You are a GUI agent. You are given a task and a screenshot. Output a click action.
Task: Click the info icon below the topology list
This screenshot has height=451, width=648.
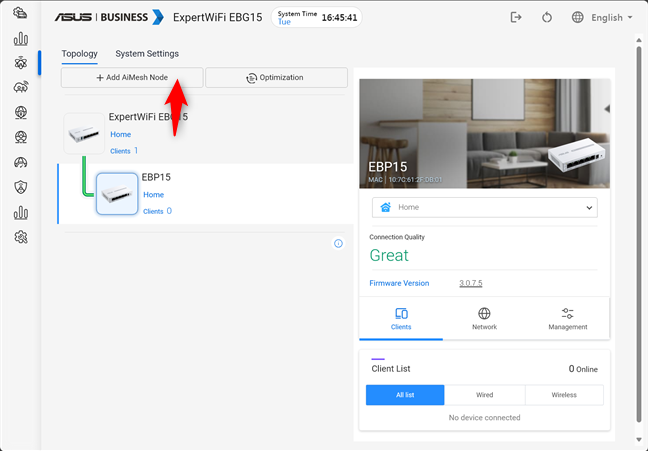point(338,243)
